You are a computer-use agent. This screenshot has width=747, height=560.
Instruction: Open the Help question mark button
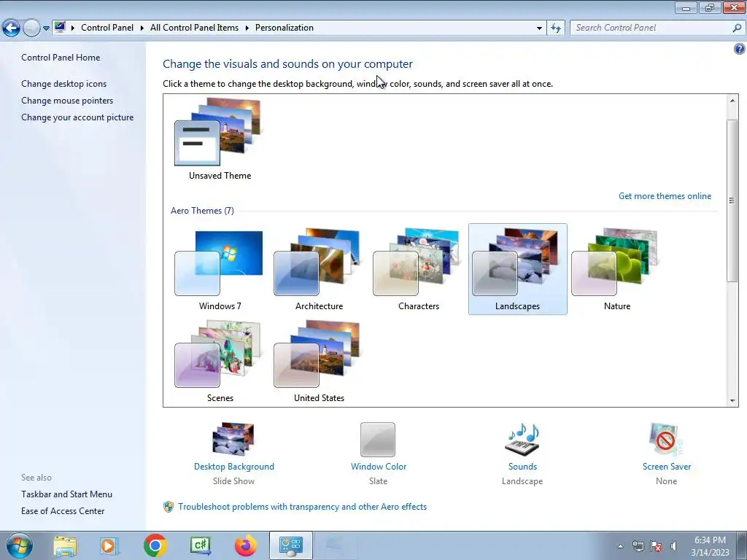pyautogui.click(x=740, y=49)
